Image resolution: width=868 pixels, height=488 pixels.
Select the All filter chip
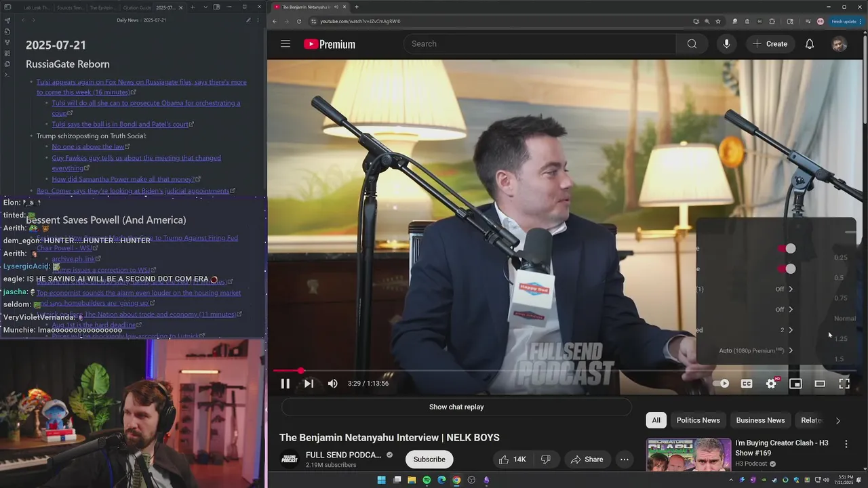pyautogui.click(x=656, y=420)
